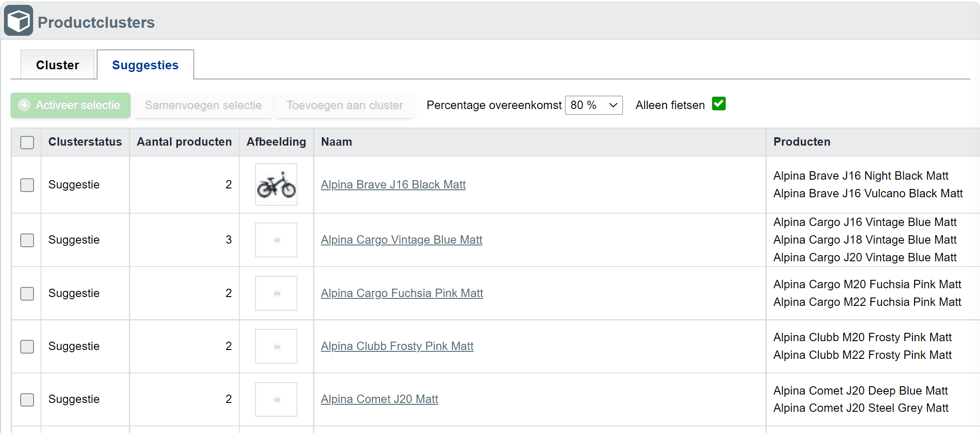Screen dimensions: 980x433
Task: Toggle the Alleen fietsen checkbox
Action: (x=719, y=104)
